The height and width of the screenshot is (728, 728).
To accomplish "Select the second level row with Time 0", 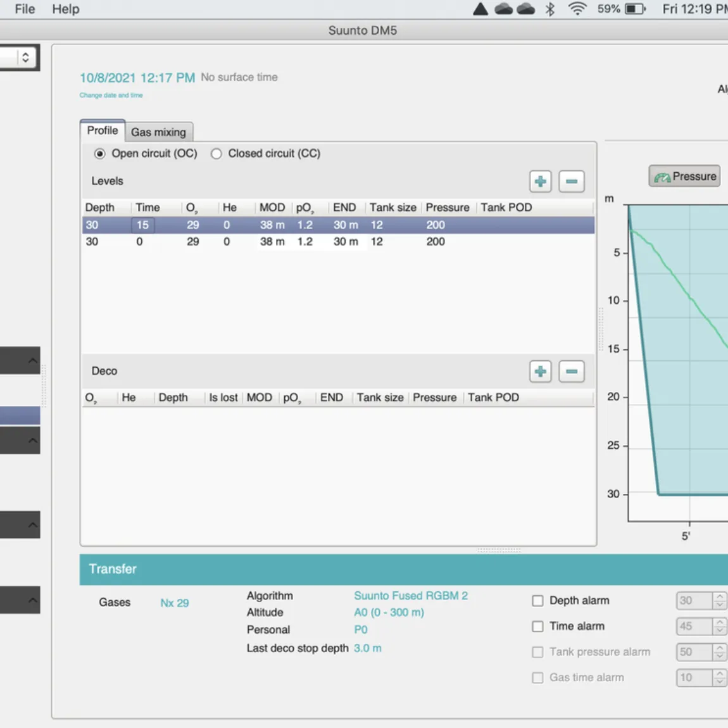I will tap(338, 242).
